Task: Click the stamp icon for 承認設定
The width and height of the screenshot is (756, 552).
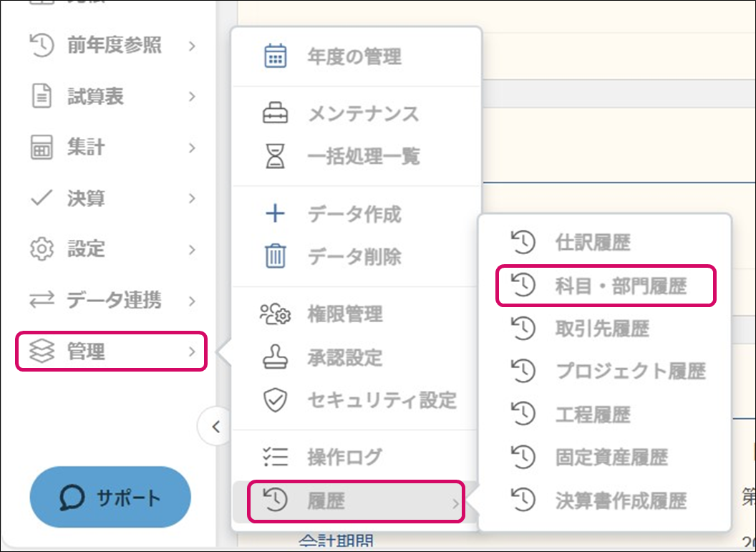Action: (276, 357)
